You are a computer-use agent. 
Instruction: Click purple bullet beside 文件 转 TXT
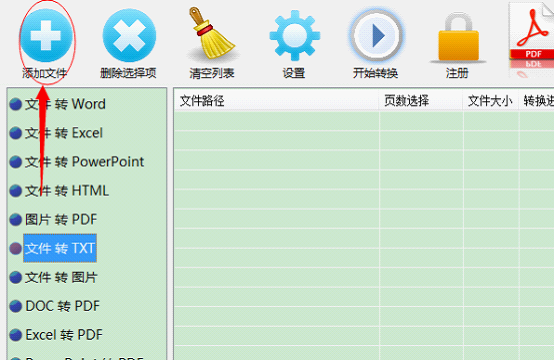[x=16, y=248]
